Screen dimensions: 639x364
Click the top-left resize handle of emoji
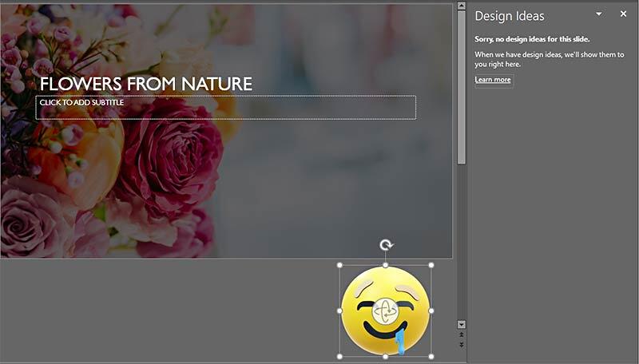tap(339, 265)
